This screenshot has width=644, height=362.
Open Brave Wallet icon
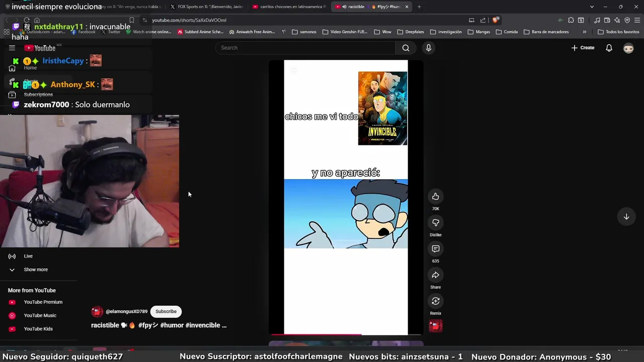pos(607,20)
